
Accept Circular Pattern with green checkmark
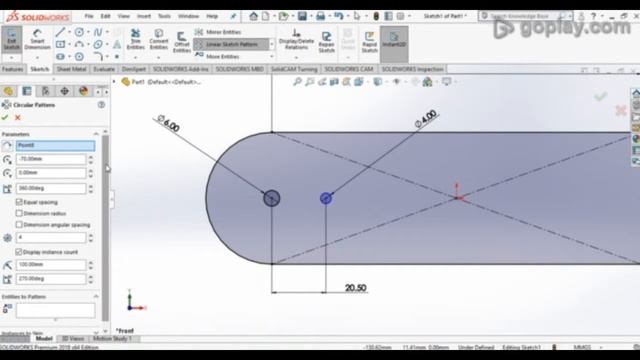(5, 118)
